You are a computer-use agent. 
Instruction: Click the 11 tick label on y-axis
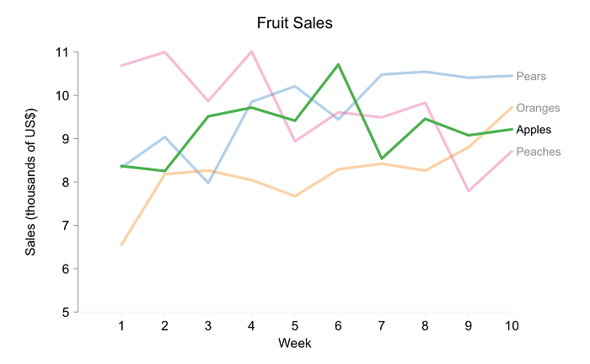[61, 52]
